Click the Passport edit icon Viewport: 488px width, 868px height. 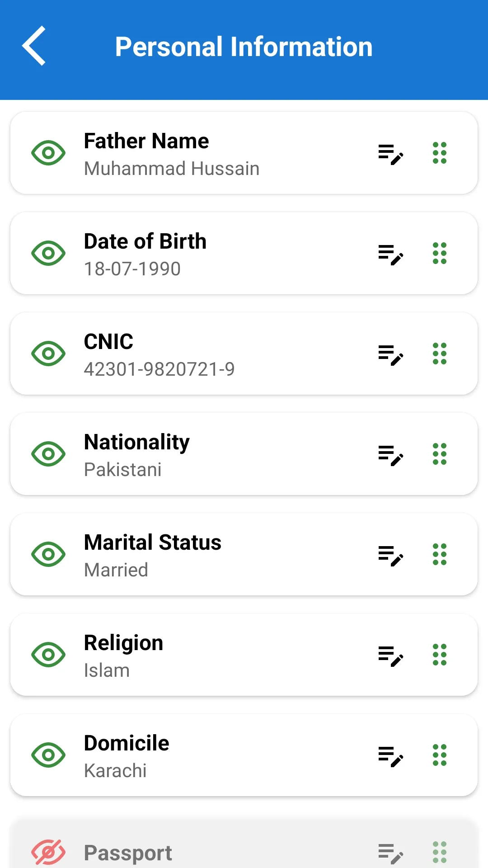pyautogui.click(x=390, y=854)
